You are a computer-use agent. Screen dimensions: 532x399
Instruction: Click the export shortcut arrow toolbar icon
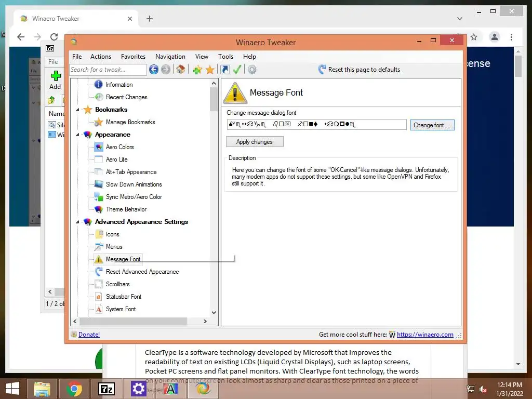pyautogui.click(x=224, y=70)
